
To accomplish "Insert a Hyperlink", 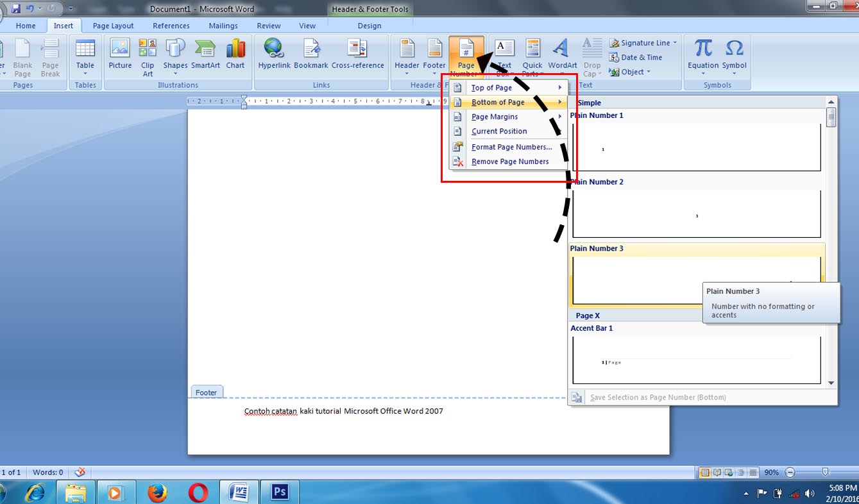I will (274, 55).
